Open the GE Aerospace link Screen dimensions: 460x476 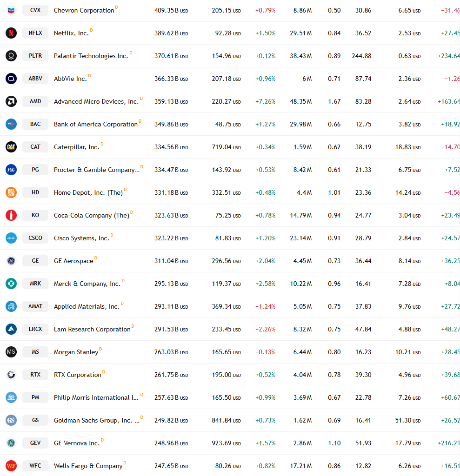[73, 261]
